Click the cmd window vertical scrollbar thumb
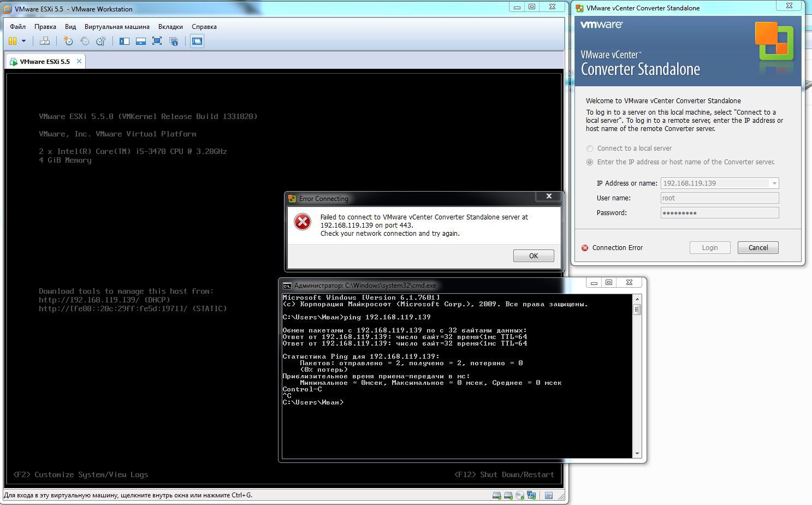 click(637, 310)
